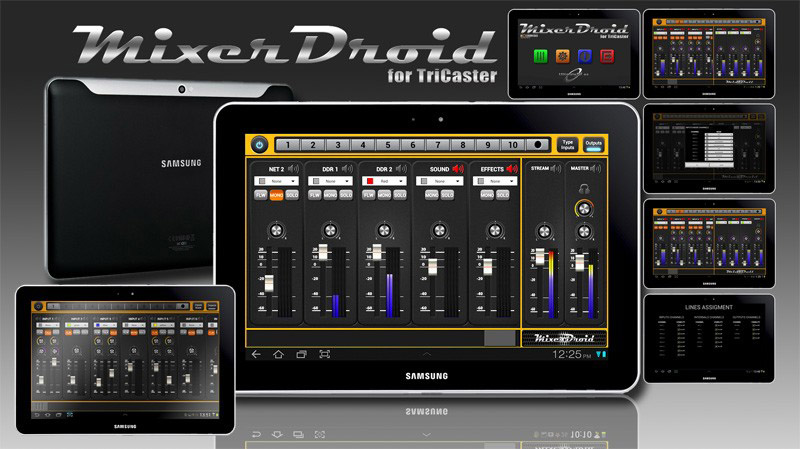This screenshot has height=449, width=800.
Task: Tap the green mixer icon in the launcher thumbnail
Action: (x=540, y=56)
